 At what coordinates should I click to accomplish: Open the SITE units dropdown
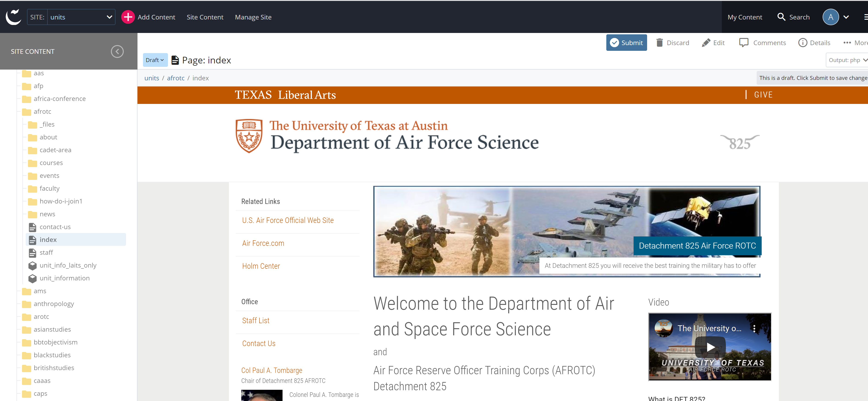(x=81, y=17)
